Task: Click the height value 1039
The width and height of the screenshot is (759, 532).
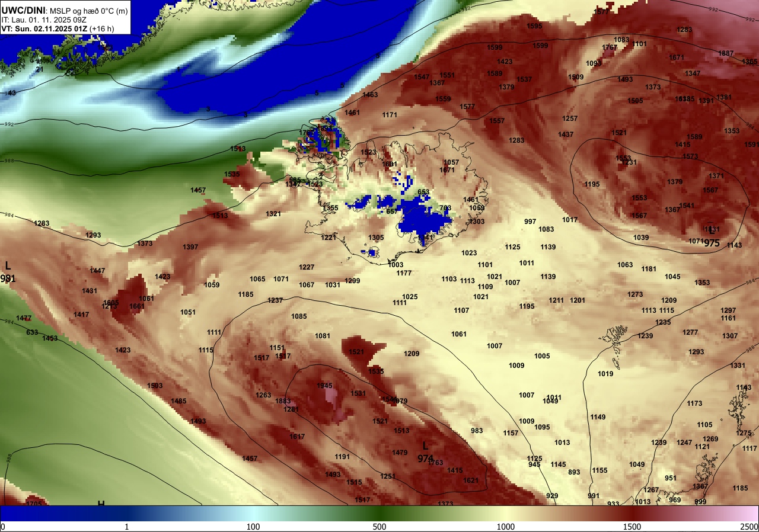Action: pyautogui.click(x=641, y=238)
